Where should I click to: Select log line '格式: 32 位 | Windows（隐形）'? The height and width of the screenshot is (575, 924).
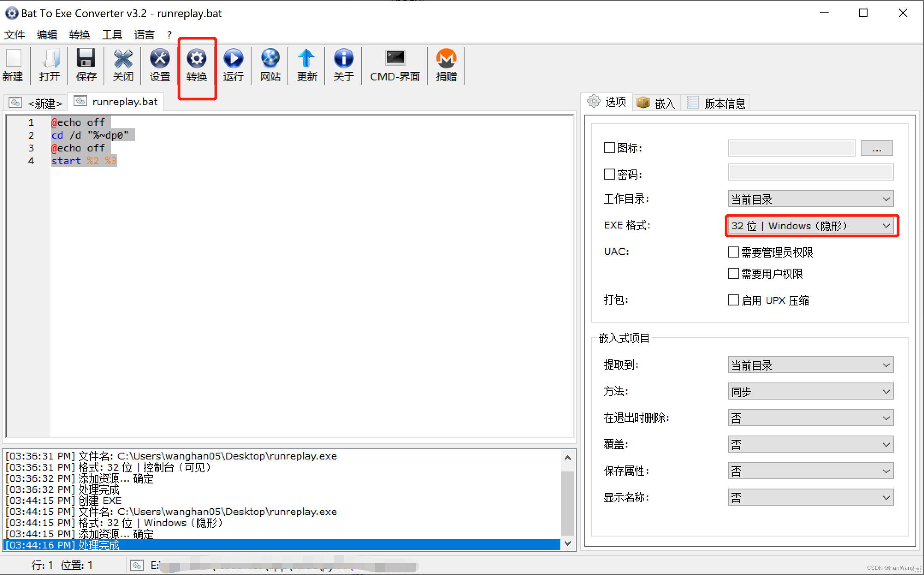(x=114, y=523)
